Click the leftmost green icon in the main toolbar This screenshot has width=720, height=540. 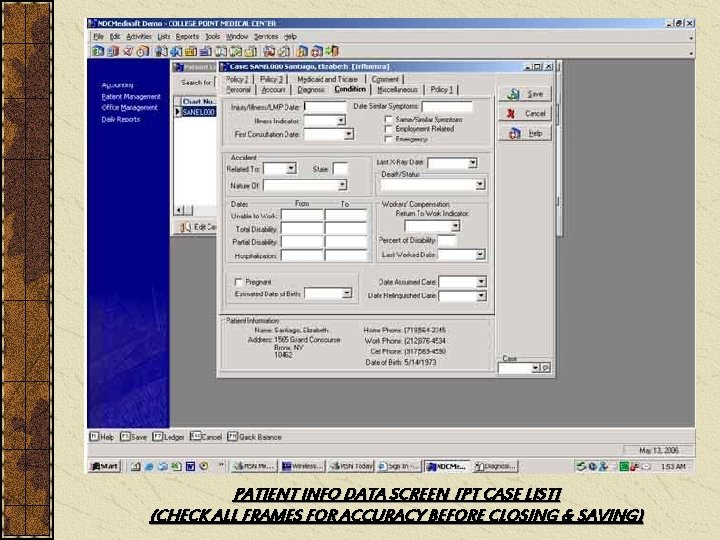97,51
